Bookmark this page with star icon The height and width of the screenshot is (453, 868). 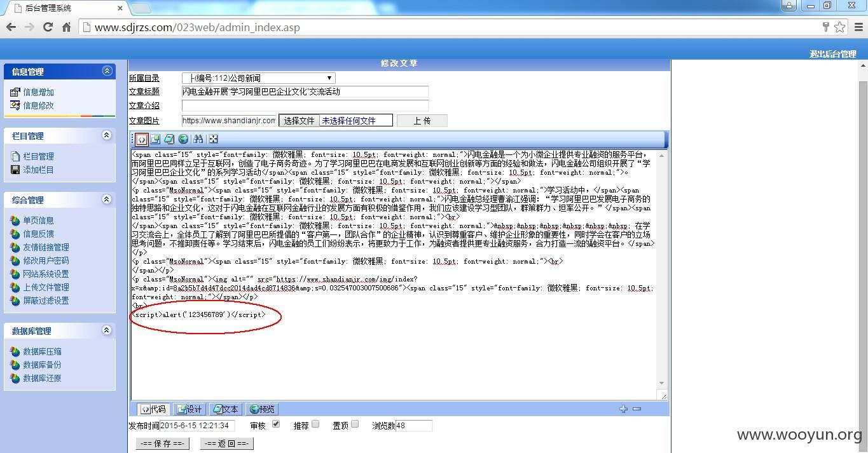[840, 27]
